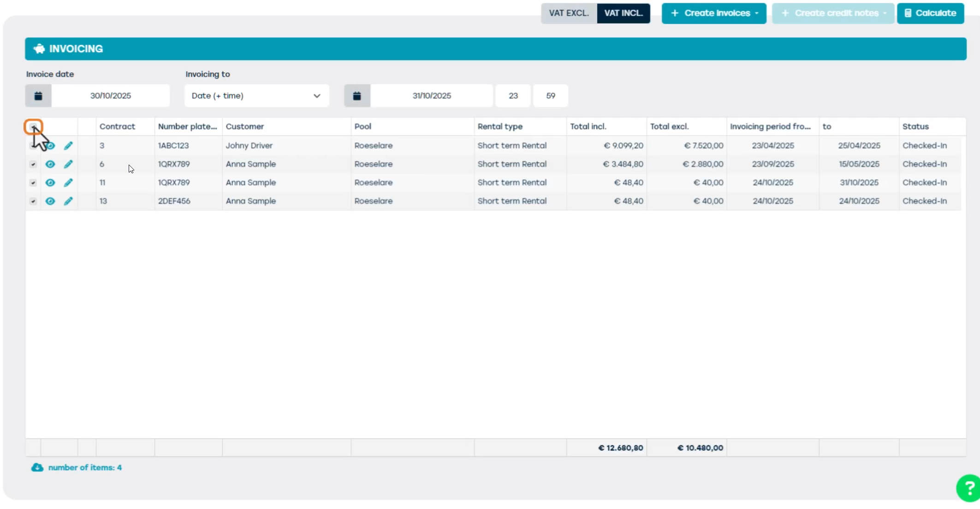Image resolution: width=980 pixels, height=509 pixels.
Task: Uncheck the checkbox for contract 6
Action: tap(33, 164)
